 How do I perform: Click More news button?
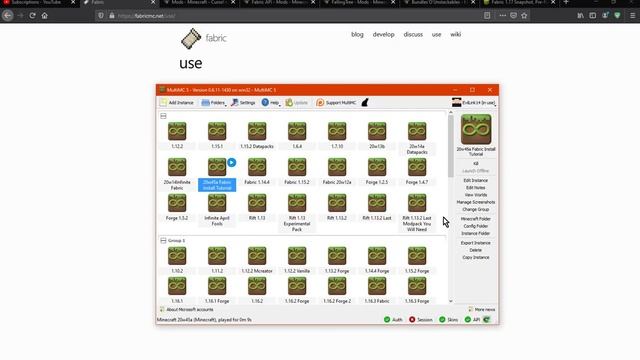(481, 309)
